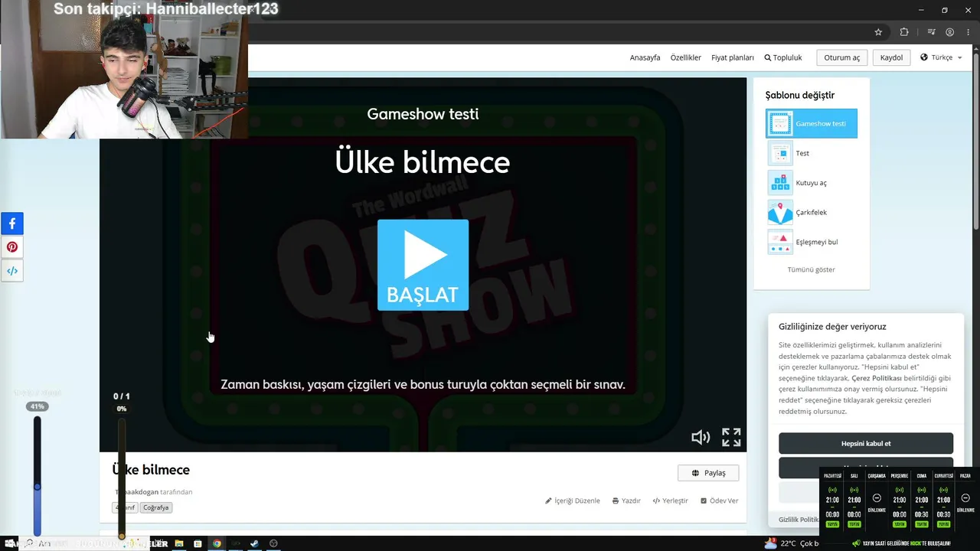
Task: Open File Explorer from the taskbar
Action: click(x=179, y=543)
